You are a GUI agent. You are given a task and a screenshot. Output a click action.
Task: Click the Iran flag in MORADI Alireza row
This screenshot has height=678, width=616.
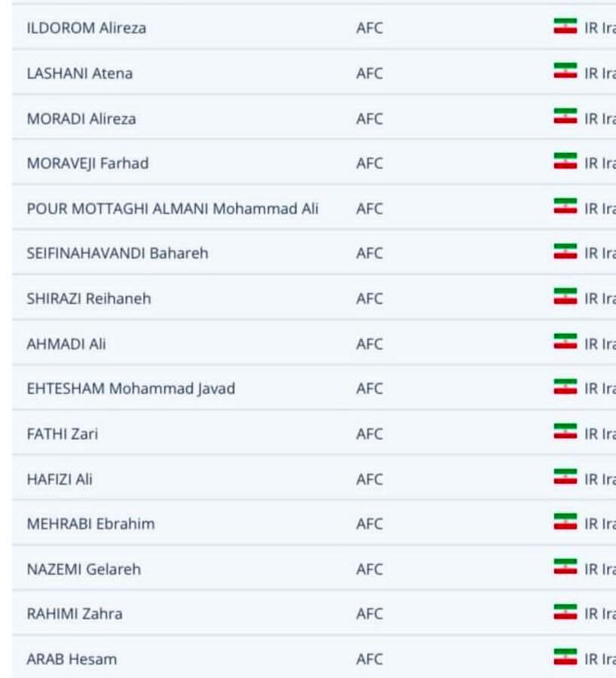(565, 116)
